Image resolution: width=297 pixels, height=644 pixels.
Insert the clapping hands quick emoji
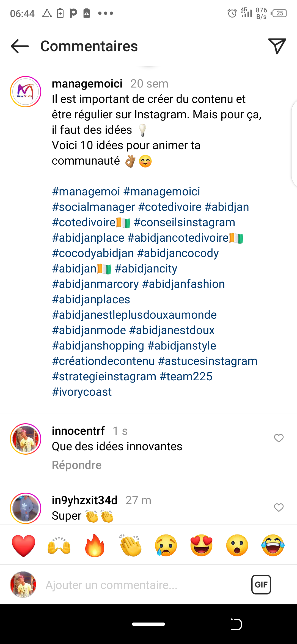pyautogui.click(x=130, y=545)
